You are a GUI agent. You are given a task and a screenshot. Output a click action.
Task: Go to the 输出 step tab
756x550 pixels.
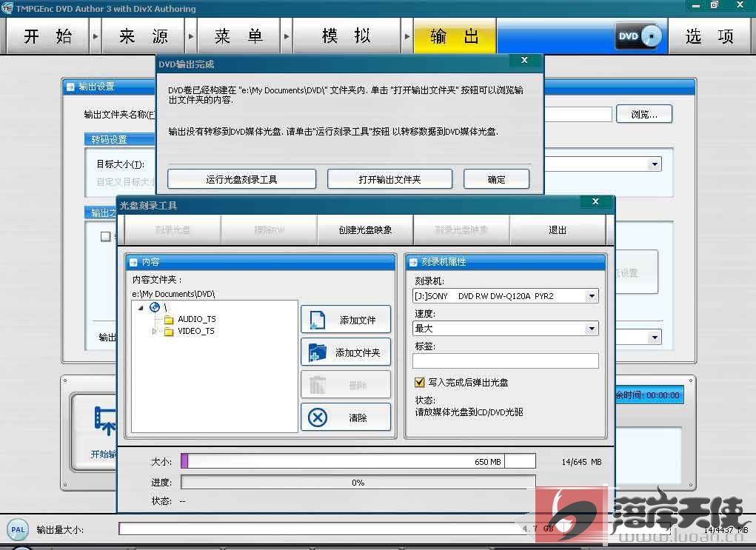455,36
